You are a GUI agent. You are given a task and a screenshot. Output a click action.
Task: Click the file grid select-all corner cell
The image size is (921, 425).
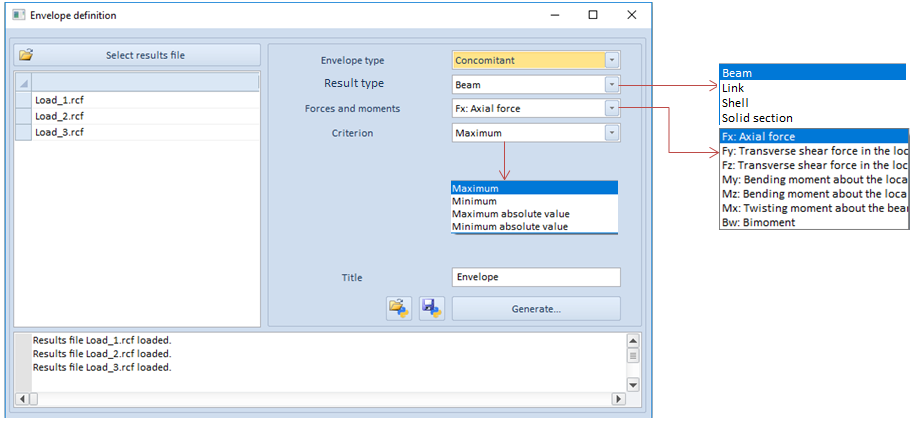coord(24,82)
